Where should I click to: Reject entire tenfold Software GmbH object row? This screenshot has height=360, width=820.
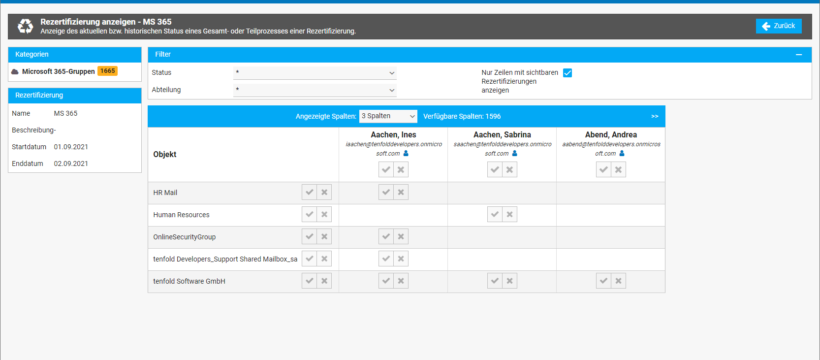pyautogui.click(x=324, y=282)
